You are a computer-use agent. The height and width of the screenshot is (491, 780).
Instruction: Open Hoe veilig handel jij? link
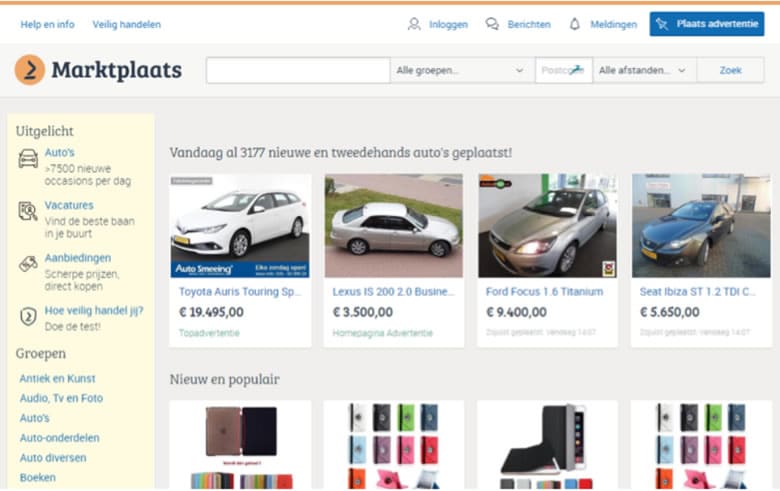(x=94, y=310)
